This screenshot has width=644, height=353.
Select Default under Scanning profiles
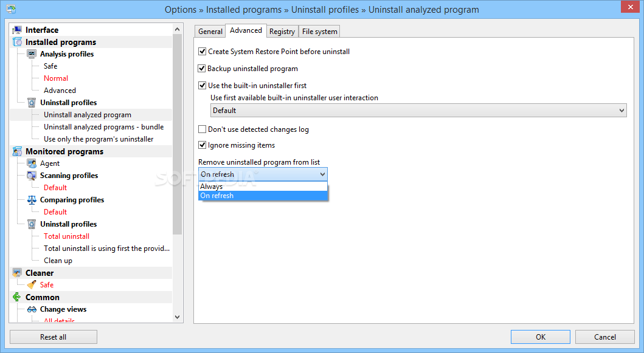tap(55, 188)
